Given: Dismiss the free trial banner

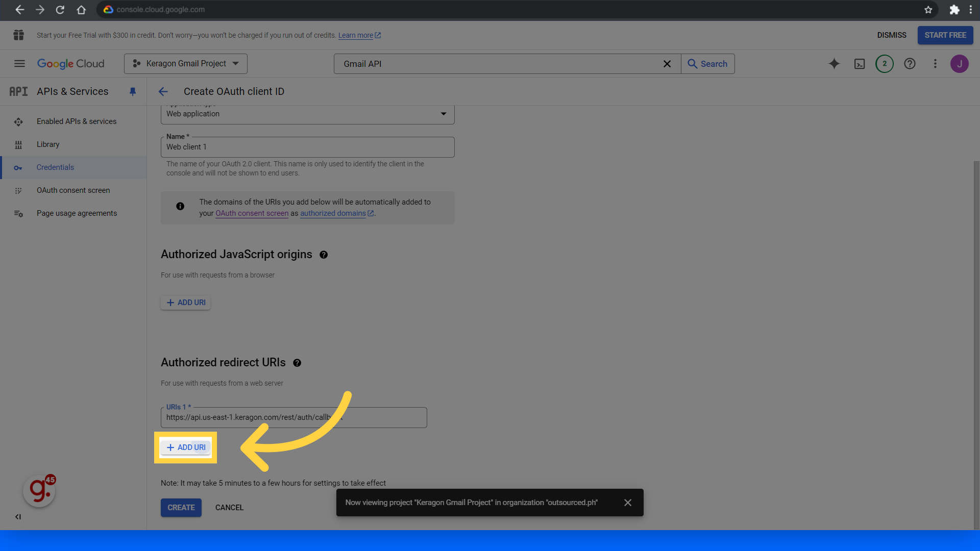Looking at the screenshot, I should tap(892, 35).
